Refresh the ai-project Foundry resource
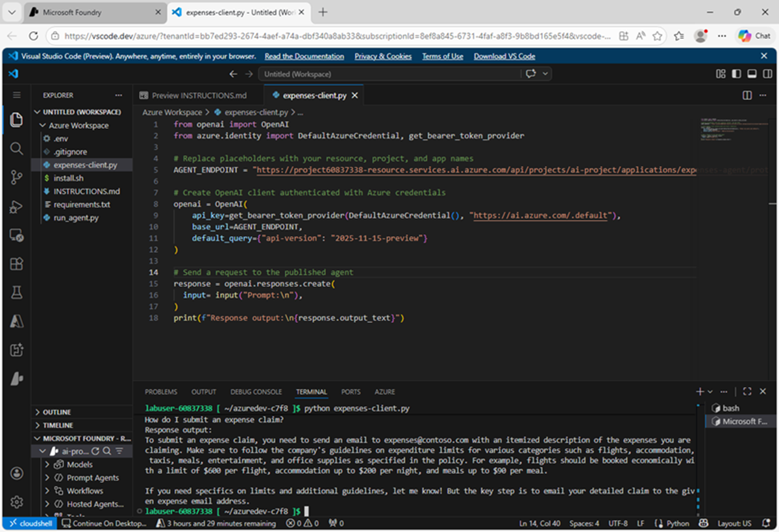The image size is (779, 532). [x=95, y=451]
